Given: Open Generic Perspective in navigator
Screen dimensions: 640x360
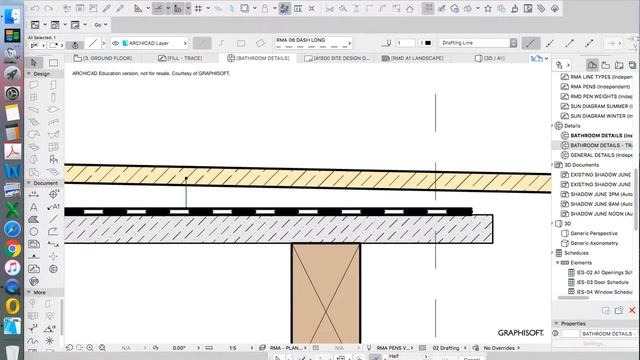Looking at the screenshot, I should (589, 233).
